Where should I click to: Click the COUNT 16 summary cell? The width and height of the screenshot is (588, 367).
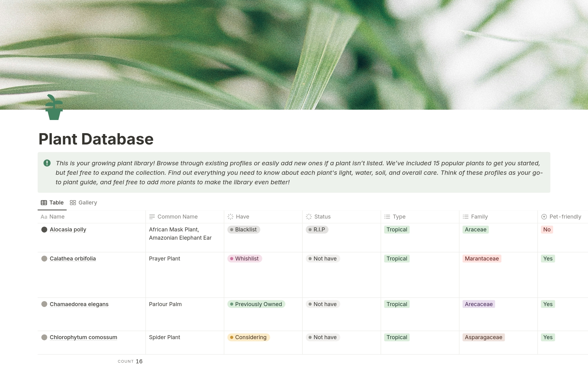(x=130, y=361)
